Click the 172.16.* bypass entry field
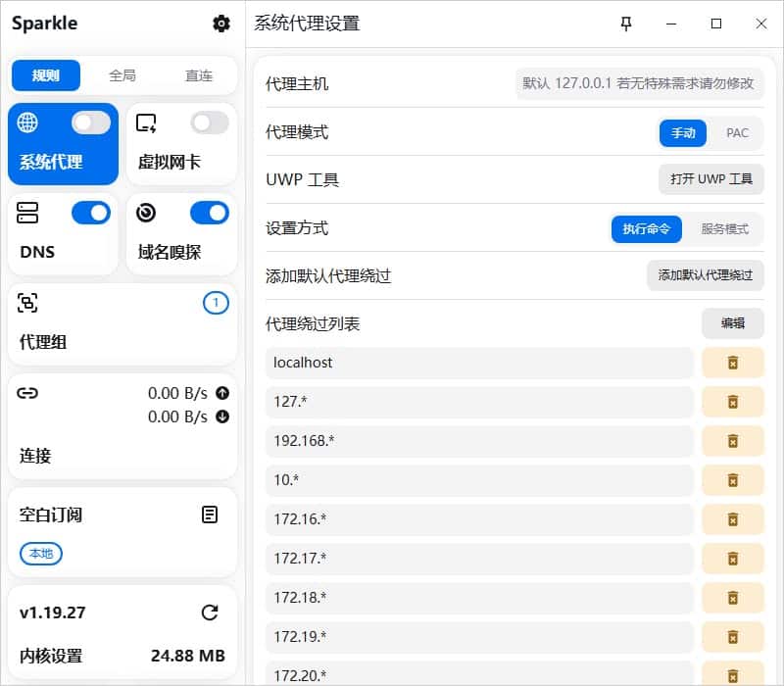Screen dimensions: 784x686 click(x=479, y=519)
